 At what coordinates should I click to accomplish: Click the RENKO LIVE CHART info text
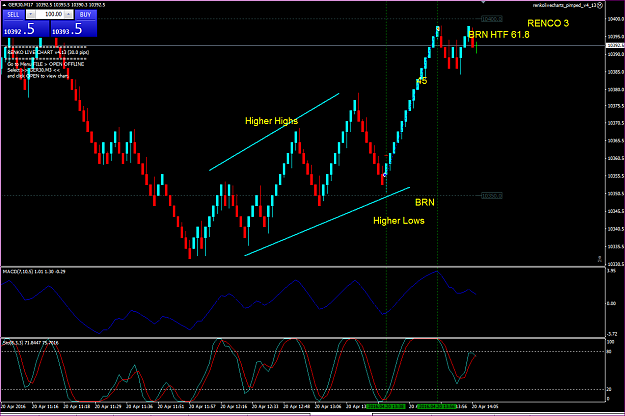pos(48,52)
